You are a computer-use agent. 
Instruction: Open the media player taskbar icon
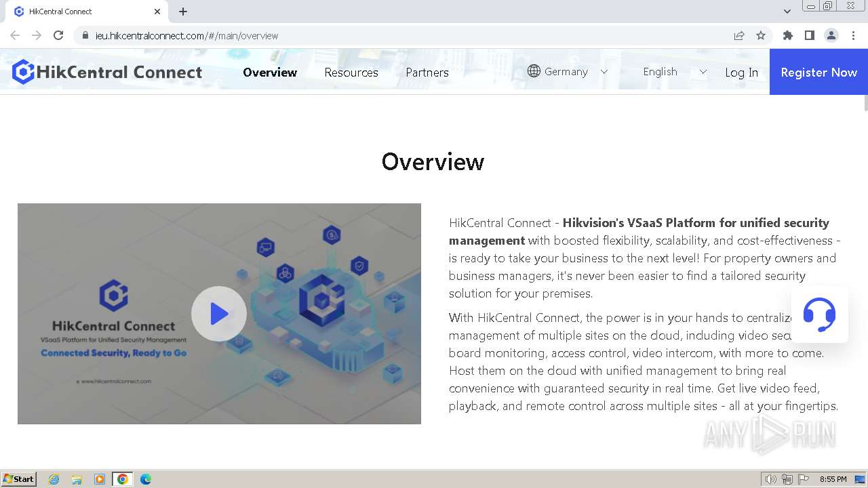100,479
